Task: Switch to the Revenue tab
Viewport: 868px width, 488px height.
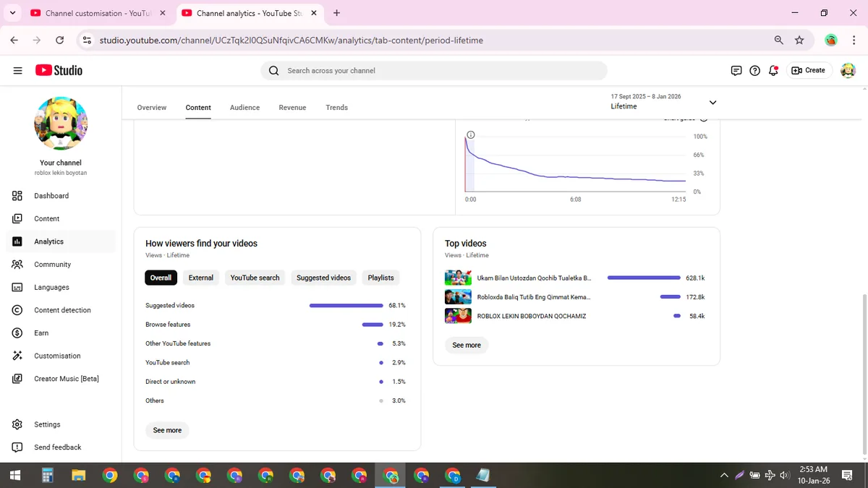Action: [x=292, y=108]
